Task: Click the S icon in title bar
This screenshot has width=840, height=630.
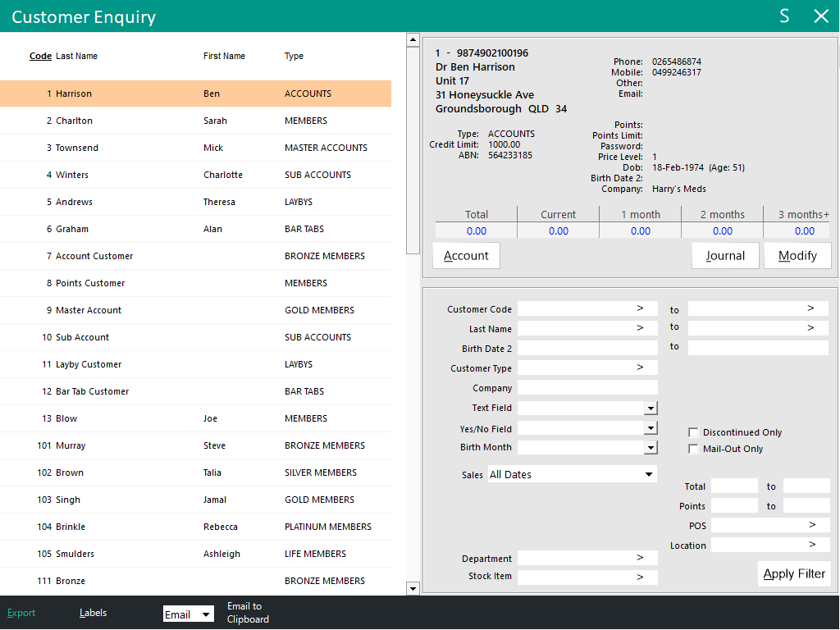Action: [784, 16]
